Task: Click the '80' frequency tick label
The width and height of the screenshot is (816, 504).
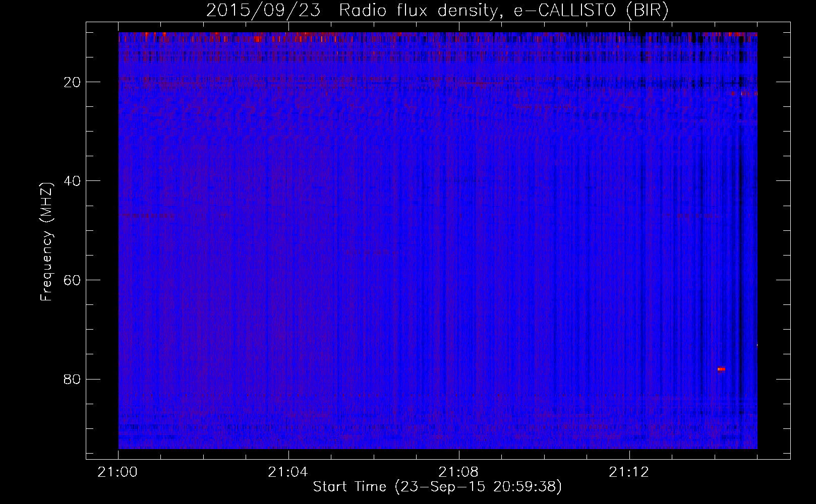Action: click(x=73, y=379)
